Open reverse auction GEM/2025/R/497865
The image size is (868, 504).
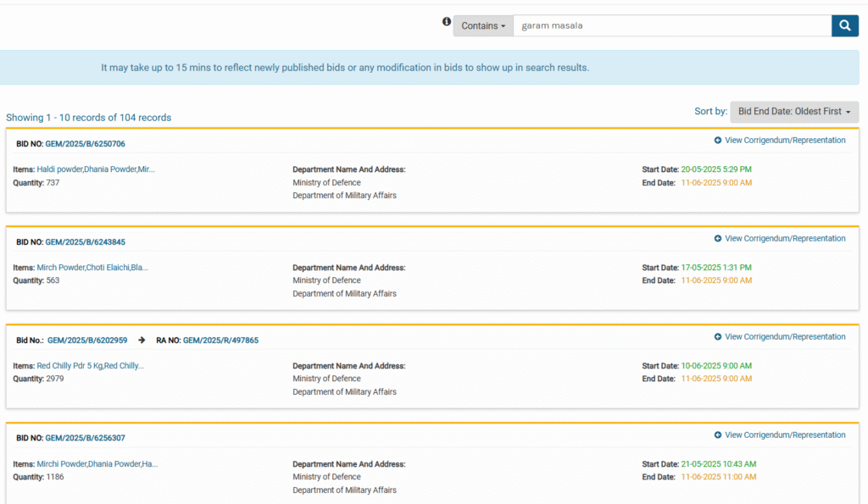[221, 341]
